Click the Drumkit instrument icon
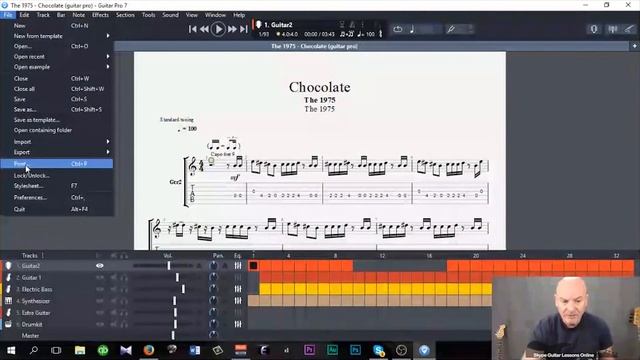This screenshot has height=360, width=640. (8, 324)
